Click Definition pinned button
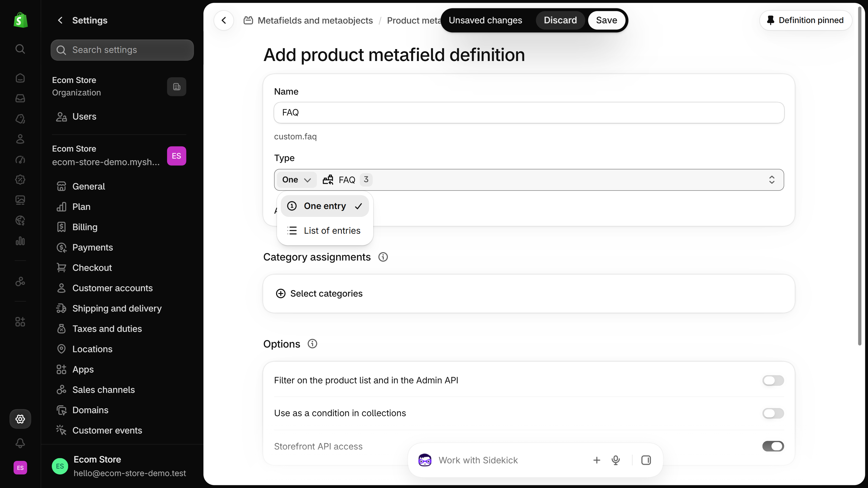 (806, 20)
